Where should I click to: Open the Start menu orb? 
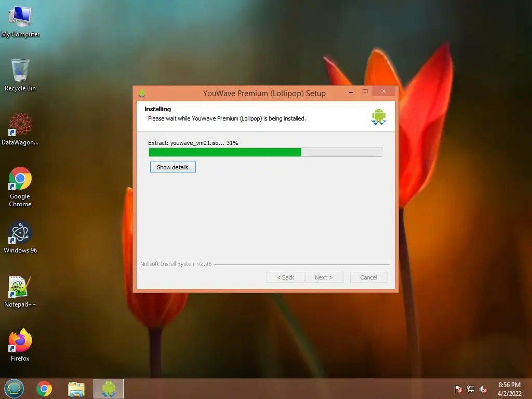click(14, 389)
